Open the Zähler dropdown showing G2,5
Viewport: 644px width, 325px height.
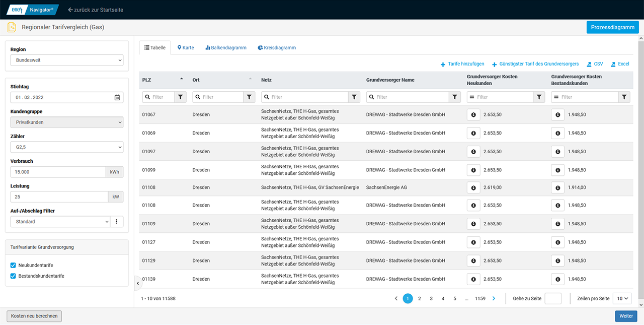click(67, 147)
